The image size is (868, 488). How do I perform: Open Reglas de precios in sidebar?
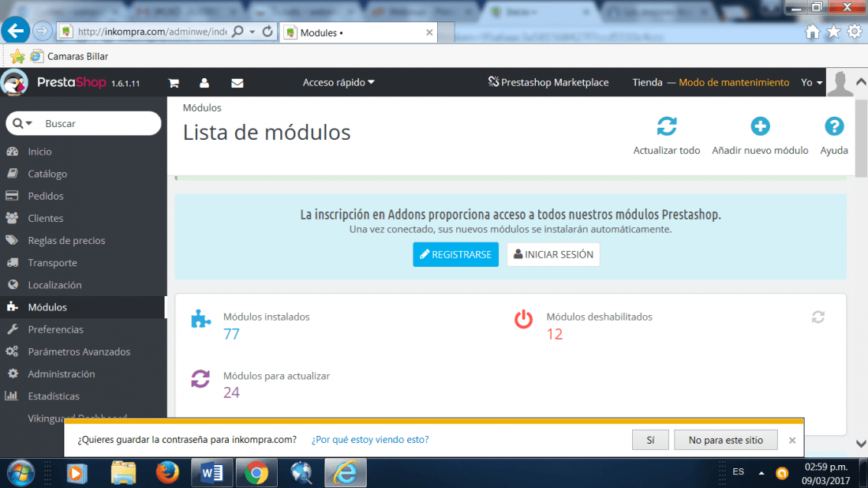(x=66, y=240)
